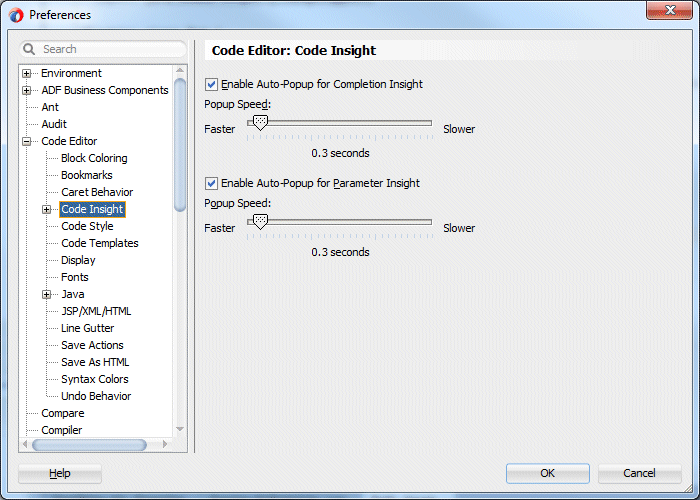Select Code Editor tree item
This screenshot has height=500, width=700.
point(69,141)
